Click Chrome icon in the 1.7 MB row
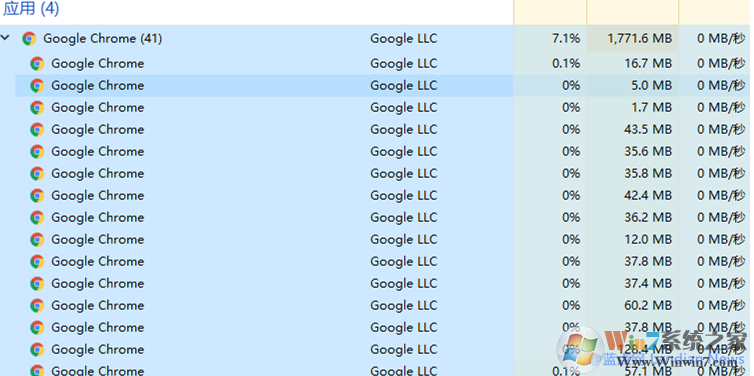Viewport: 754px width, 376px height. [37, 108]
